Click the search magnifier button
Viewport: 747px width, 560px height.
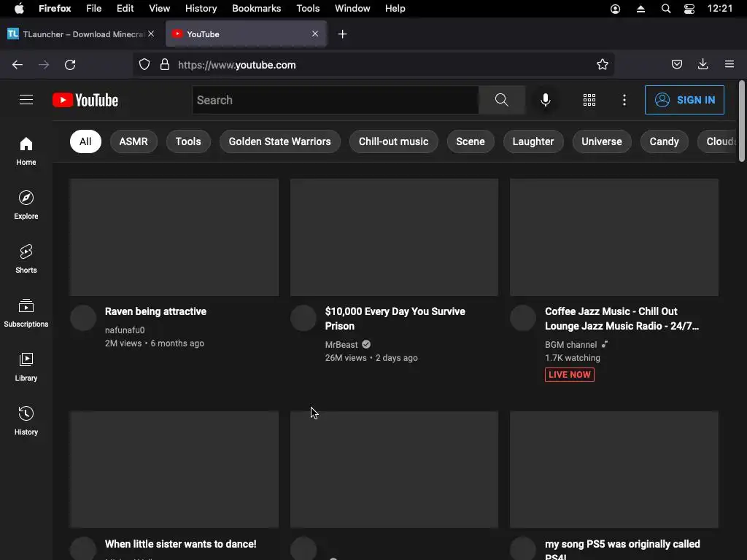tap(502, 100)
